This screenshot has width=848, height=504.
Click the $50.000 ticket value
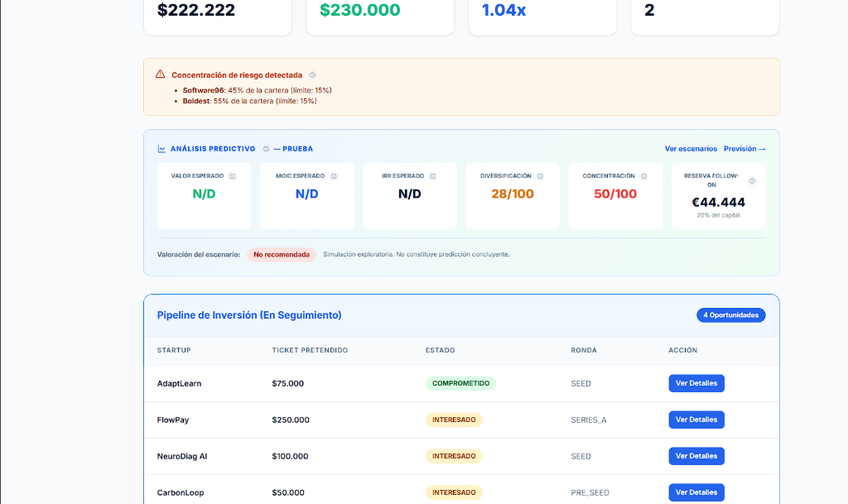pos(288,492)
